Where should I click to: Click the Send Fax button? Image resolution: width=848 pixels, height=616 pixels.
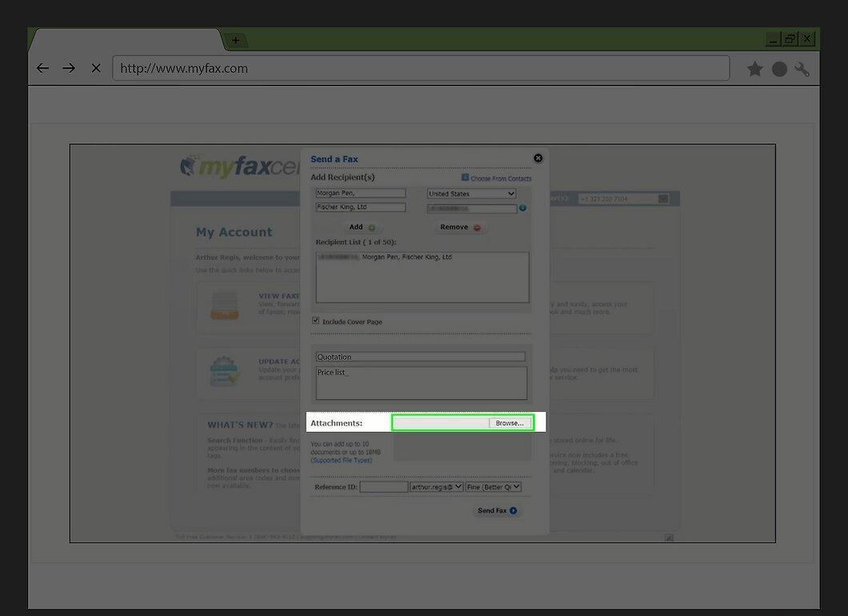497,510
